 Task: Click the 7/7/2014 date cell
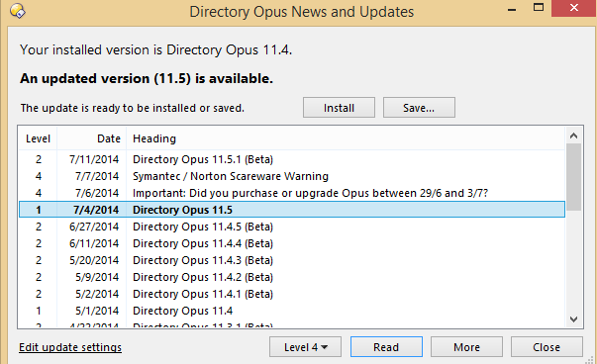(97, 176)
